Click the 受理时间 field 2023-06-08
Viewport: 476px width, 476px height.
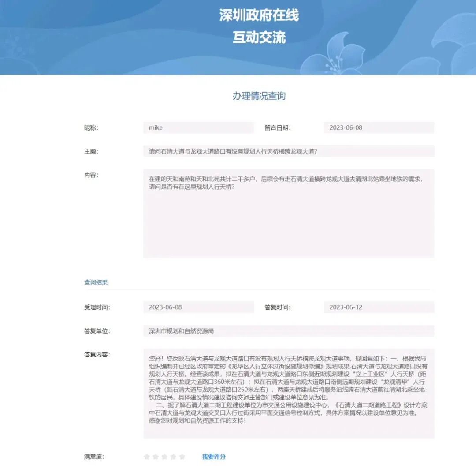(x=198, y=307)
